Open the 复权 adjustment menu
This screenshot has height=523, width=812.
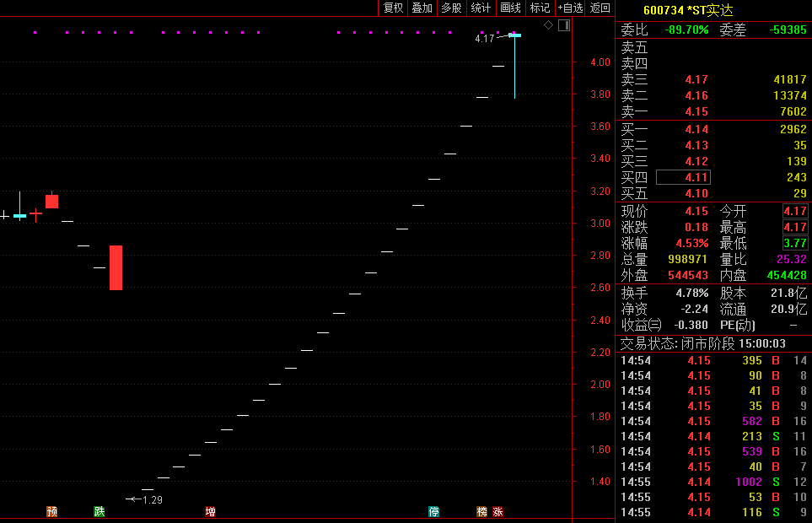(394, 8)
